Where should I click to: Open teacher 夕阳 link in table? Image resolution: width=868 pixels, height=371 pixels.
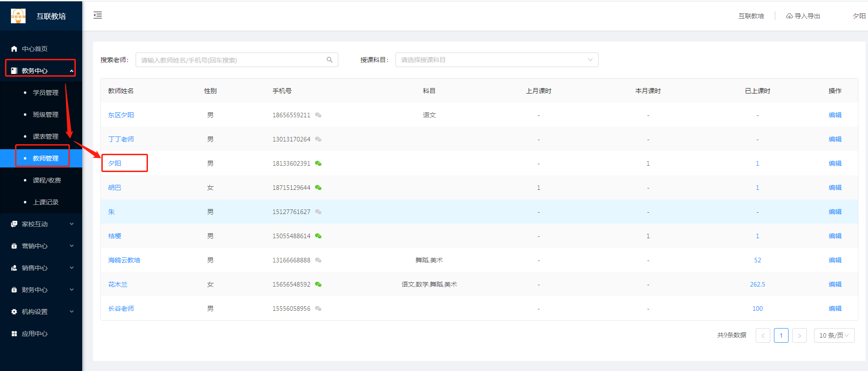(x=115, y=163)
